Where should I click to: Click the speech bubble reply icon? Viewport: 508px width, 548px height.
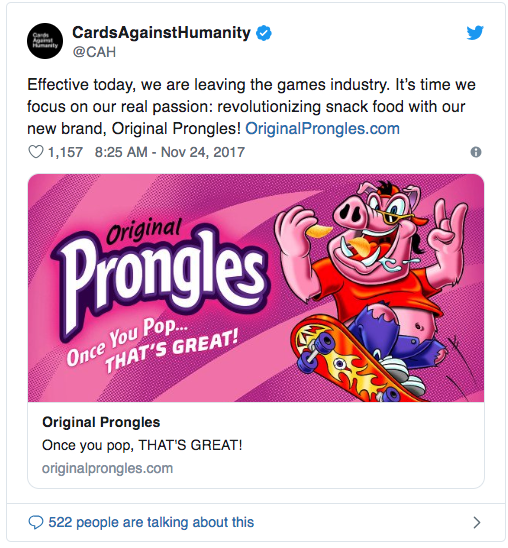(x=36, y=522)
